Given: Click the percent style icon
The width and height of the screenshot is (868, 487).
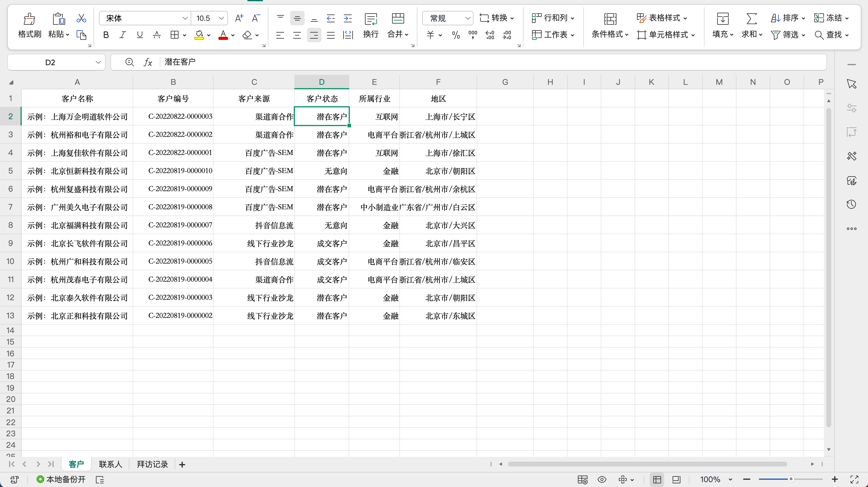Looking at the screenshot, I should coord(456,35).
